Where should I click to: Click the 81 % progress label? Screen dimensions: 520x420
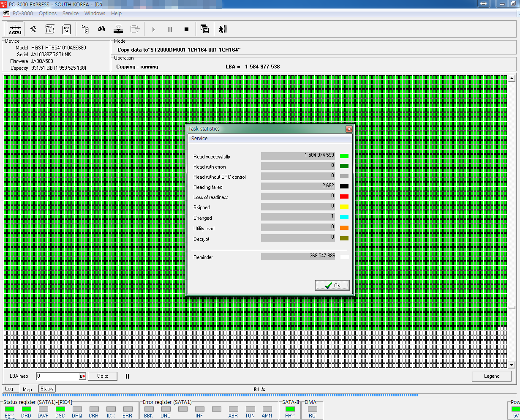coord(259,390)
